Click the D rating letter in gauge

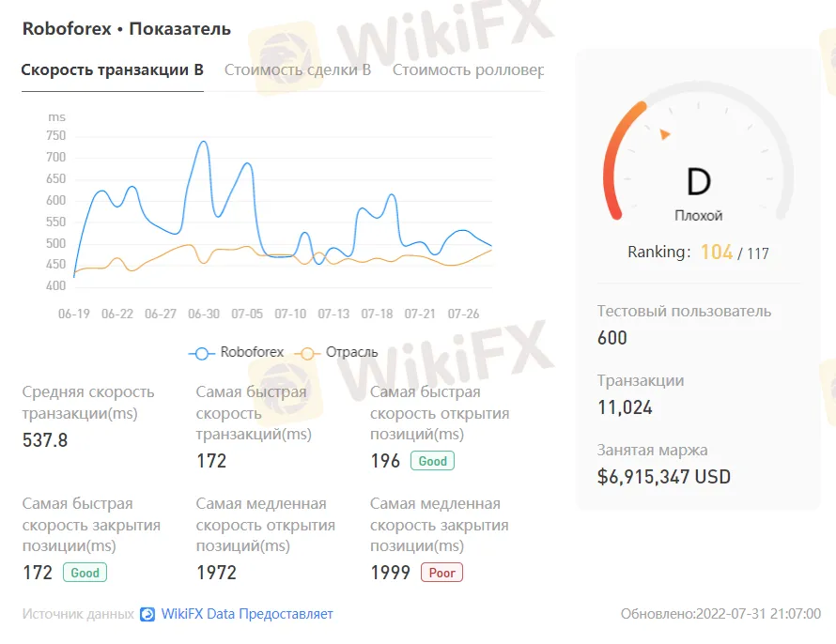pos(699,181)
